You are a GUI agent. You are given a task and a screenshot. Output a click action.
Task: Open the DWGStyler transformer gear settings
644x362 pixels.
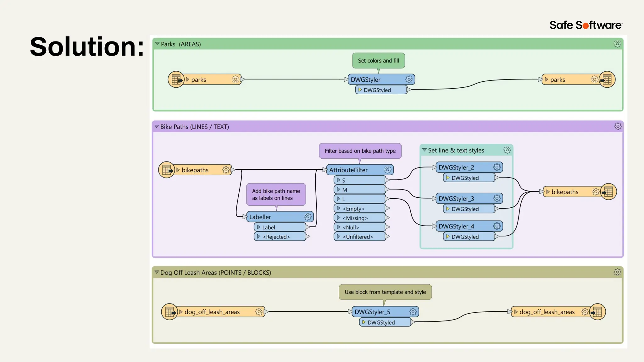point(409,80)
